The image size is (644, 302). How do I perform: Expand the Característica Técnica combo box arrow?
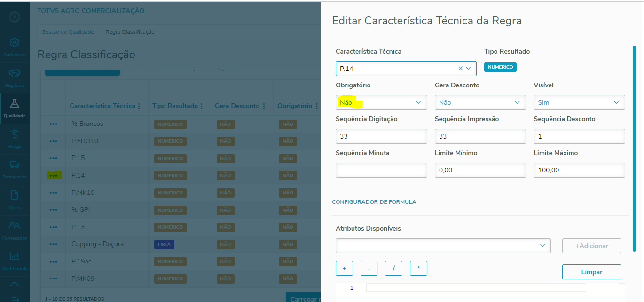[469, 69]
